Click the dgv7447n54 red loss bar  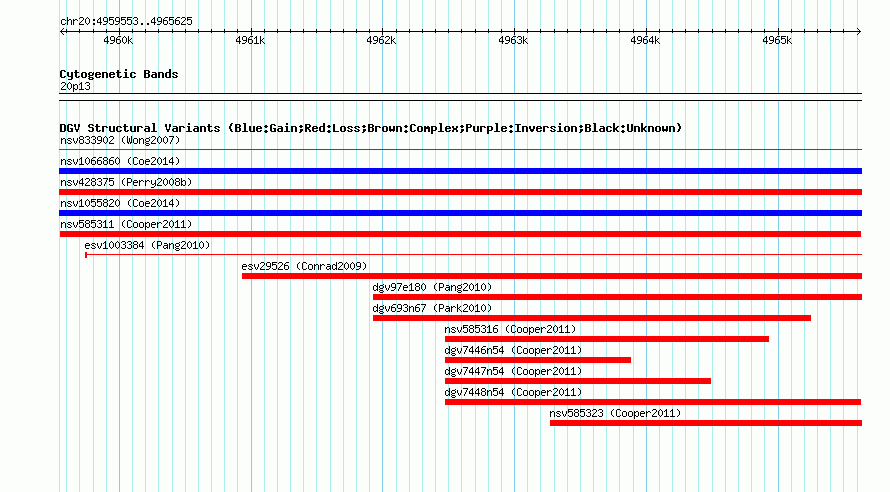coord(578,381)
